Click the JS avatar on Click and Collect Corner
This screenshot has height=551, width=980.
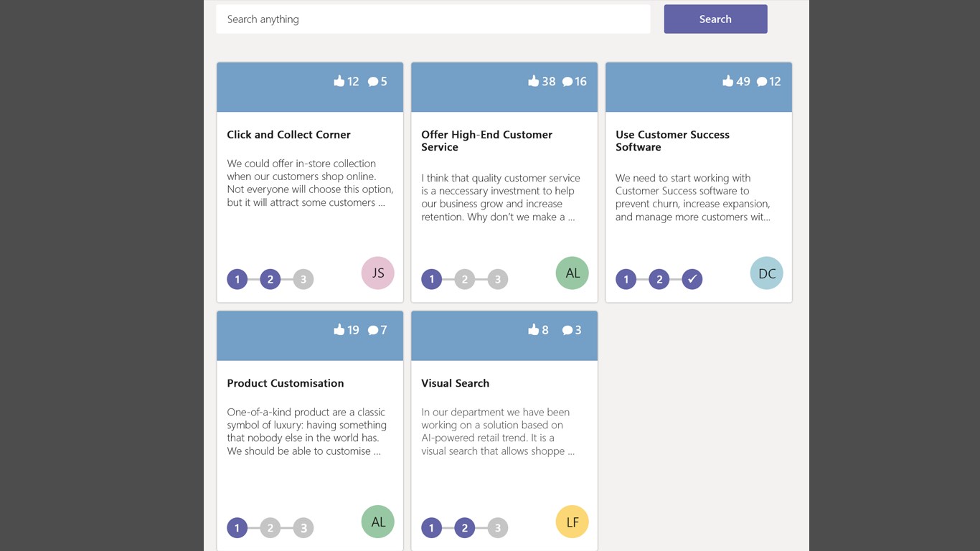pos(378,273)
